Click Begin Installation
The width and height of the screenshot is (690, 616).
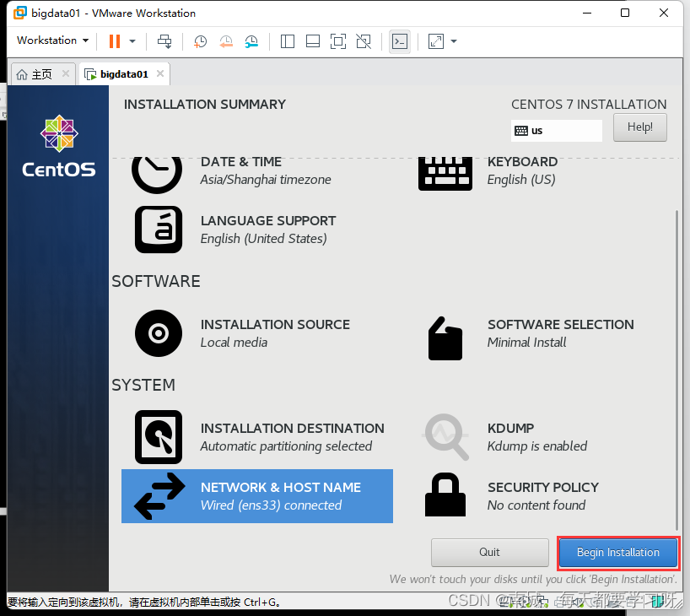617,552
